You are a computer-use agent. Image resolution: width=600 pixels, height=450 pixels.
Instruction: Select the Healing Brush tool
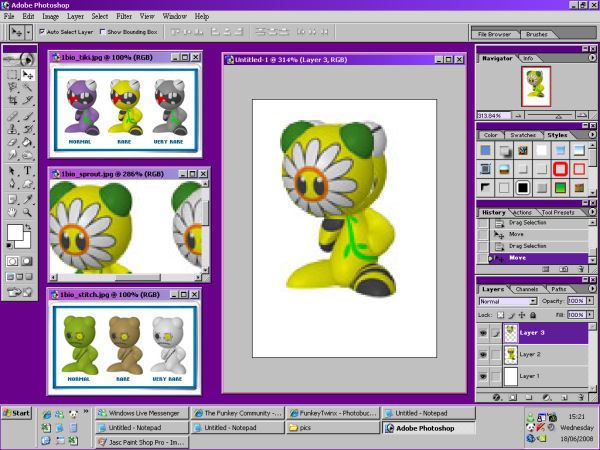click(13, 116)
